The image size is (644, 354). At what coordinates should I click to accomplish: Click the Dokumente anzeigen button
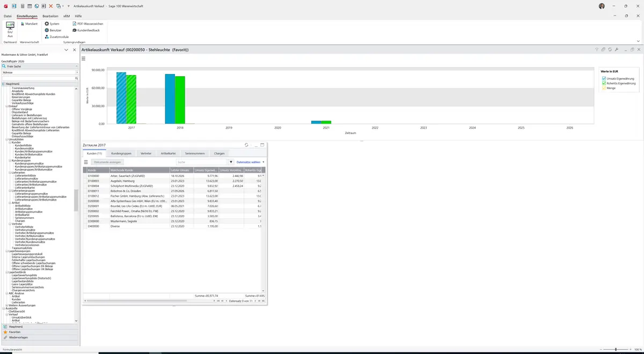click(x=108, y=162)
